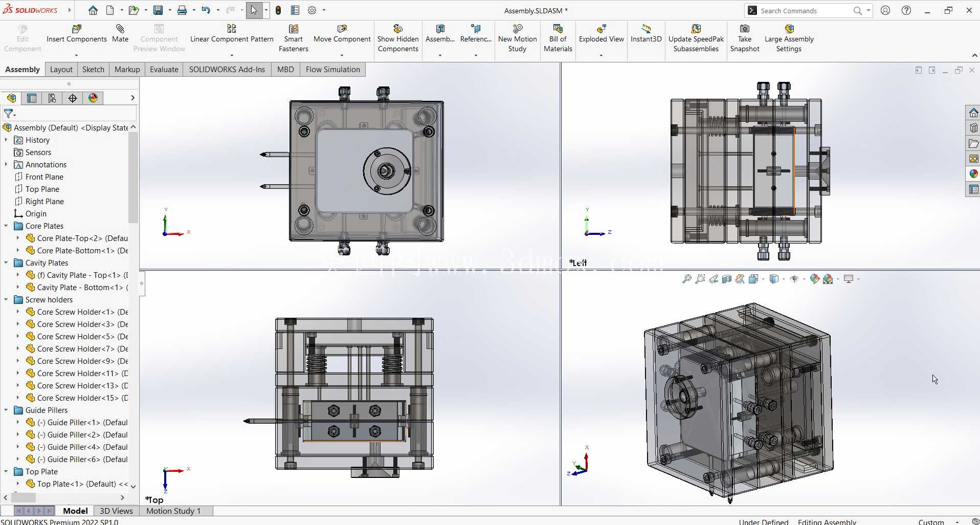Select the Right Plane item
980x525 pixels.
click(x=39, y=201)
